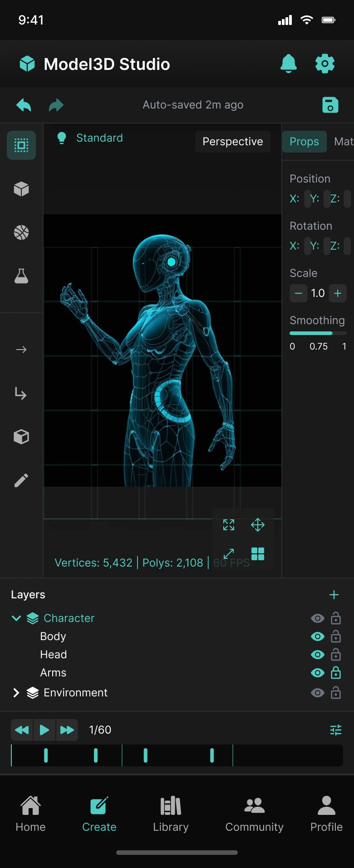Hide the Body layer

click(x=317, y=636)
